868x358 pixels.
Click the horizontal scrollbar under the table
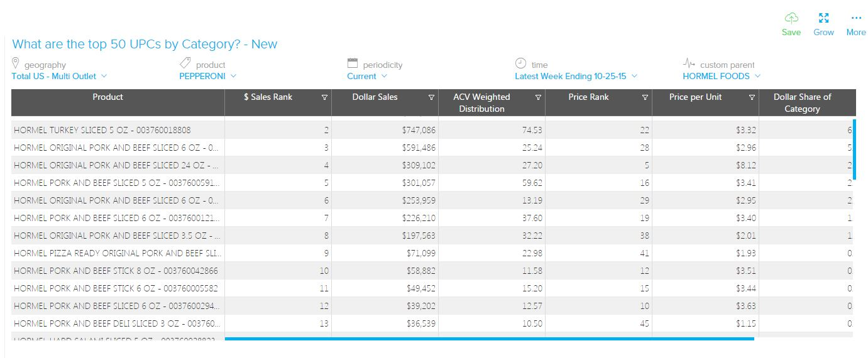click(x=489, y=339)
